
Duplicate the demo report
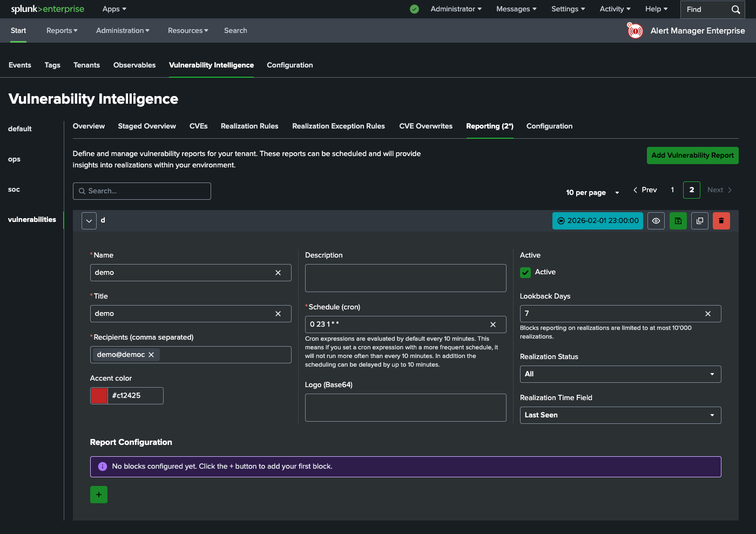click(699, 220)
